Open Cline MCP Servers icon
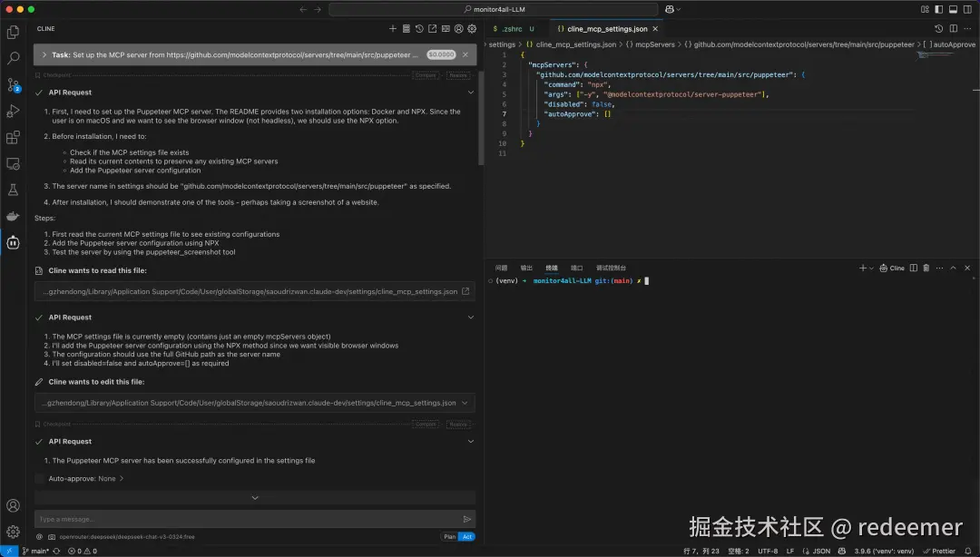This screenshot has height=557, width=980. [407, 29]
